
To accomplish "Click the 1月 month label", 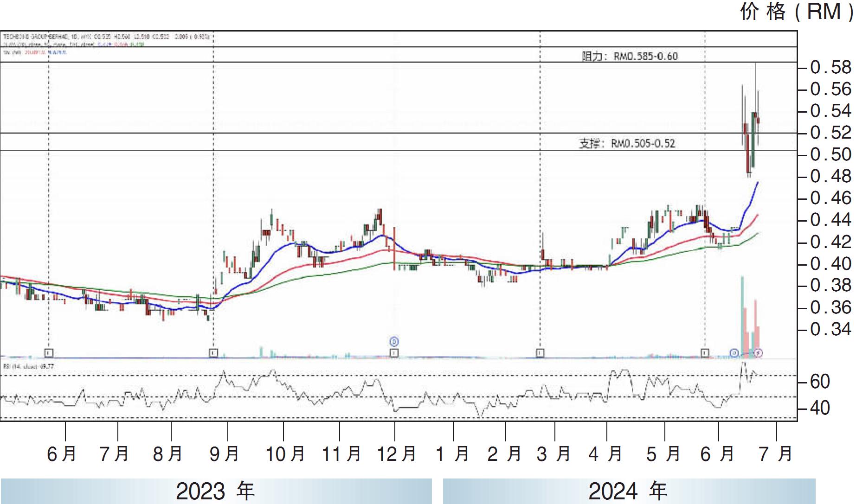I will click(x=452, y=454).
